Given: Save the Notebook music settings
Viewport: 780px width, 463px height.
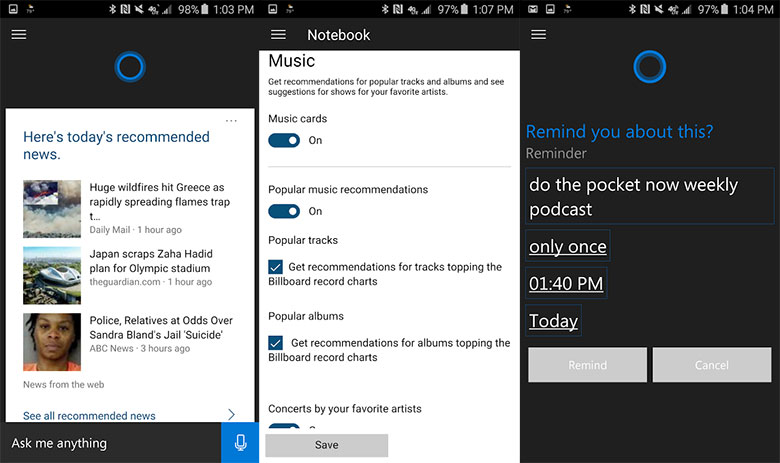Looking at the screenshot, I should coord(326,445).
